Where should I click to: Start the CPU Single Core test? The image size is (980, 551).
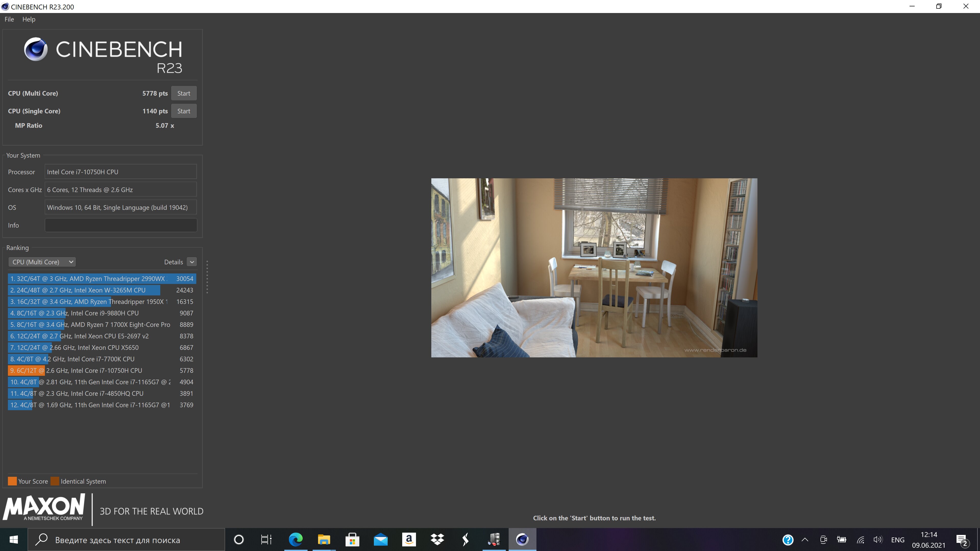(x=184, y=111)
